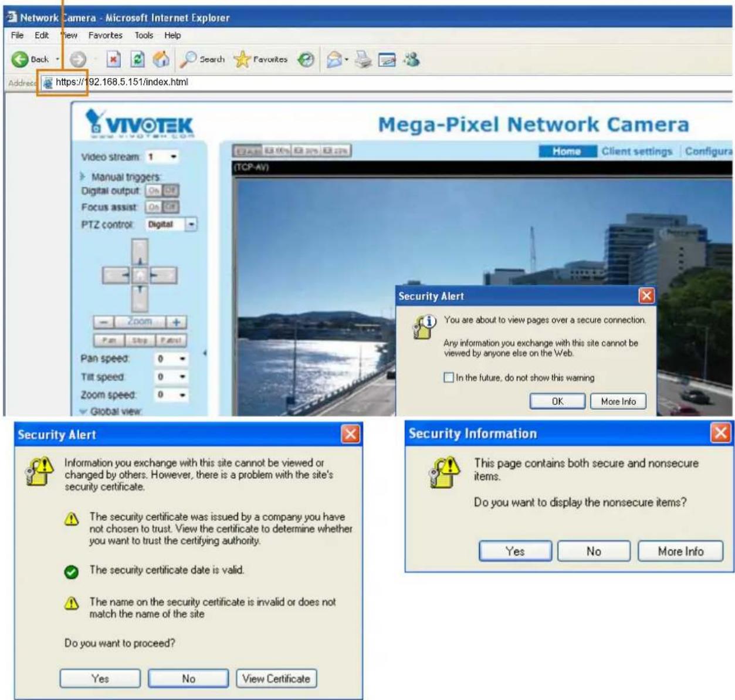
Task: Check 'In the future, do not show this warning'
Action: (449, 377)
